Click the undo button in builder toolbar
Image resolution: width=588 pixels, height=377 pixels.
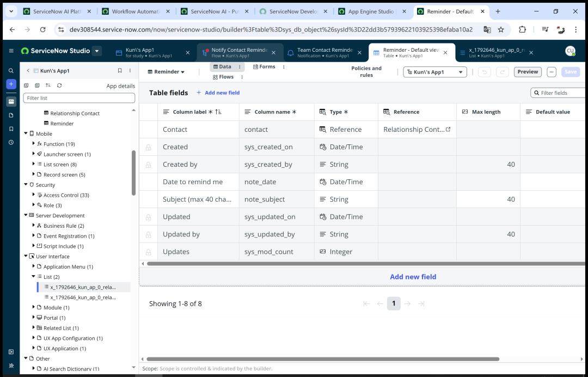coord(485,72)
